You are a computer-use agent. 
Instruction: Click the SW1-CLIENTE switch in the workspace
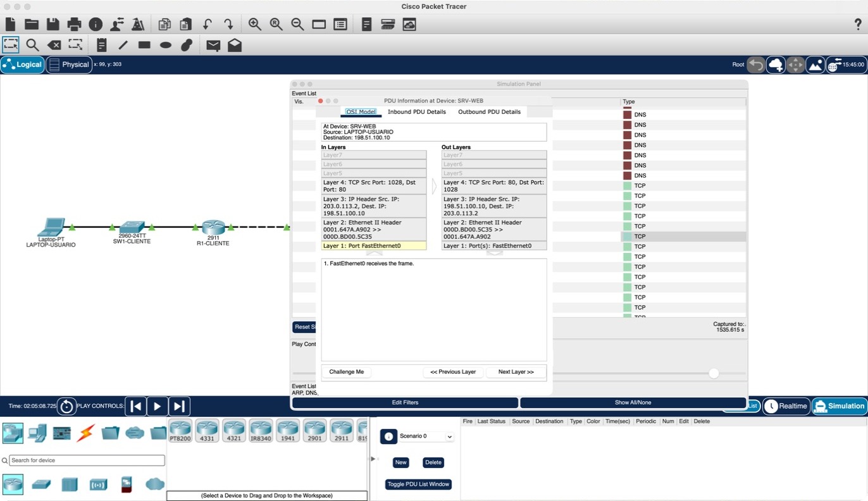pyautogui.click(x=132, y=226)
